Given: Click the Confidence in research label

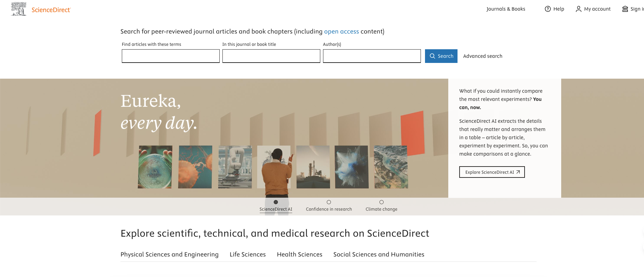Looking at the screenshot, I should [329, 209].
